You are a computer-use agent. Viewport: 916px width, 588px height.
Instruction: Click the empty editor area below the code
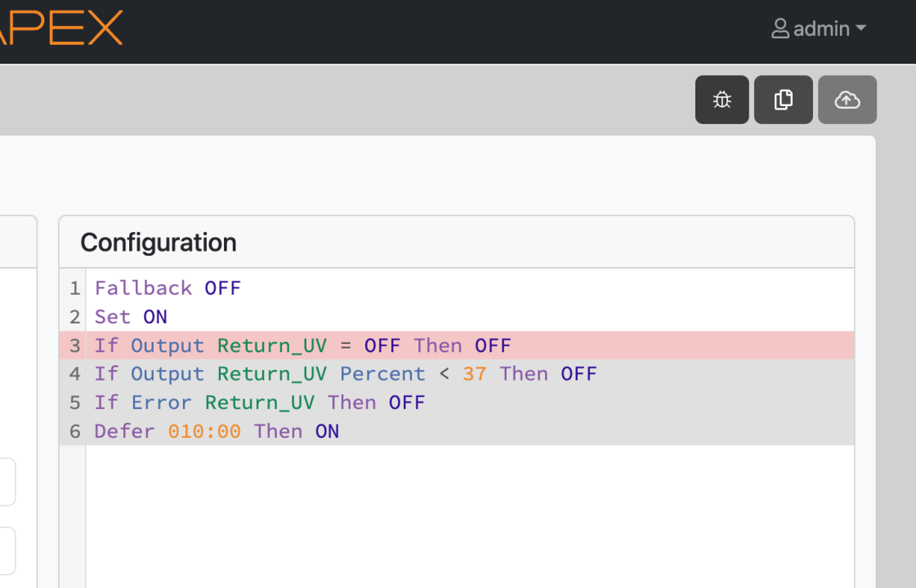470,514
